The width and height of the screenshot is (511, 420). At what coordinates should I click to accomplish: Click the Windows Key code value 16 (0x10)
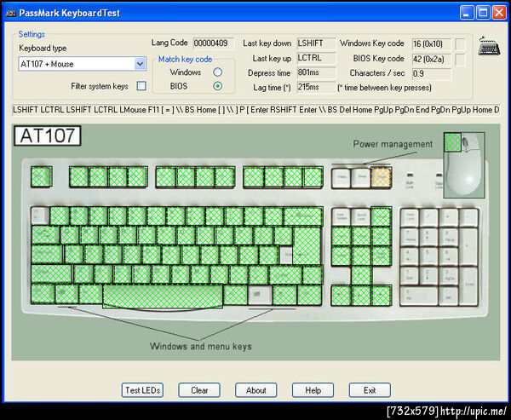(432, 44)
